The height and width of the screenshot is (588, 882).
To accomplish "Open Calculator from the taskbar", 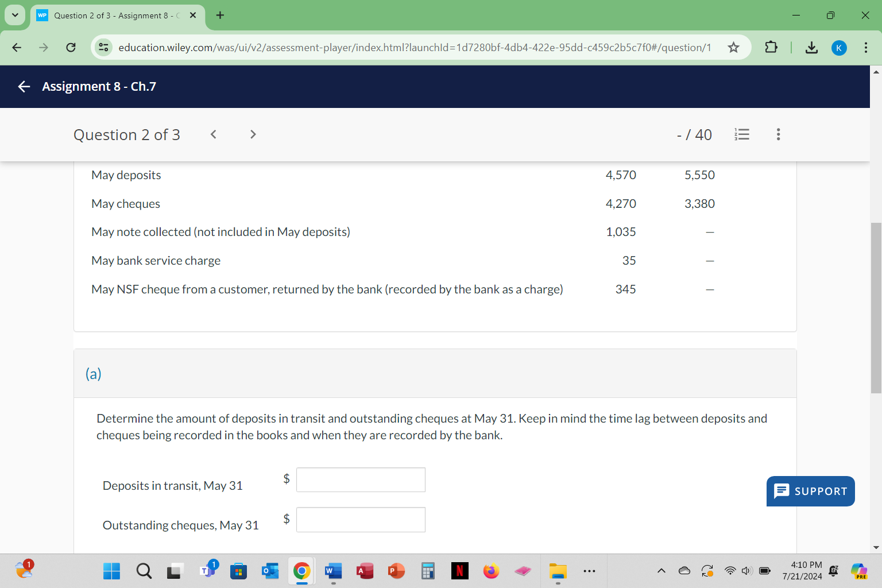I will click(428, 571).
